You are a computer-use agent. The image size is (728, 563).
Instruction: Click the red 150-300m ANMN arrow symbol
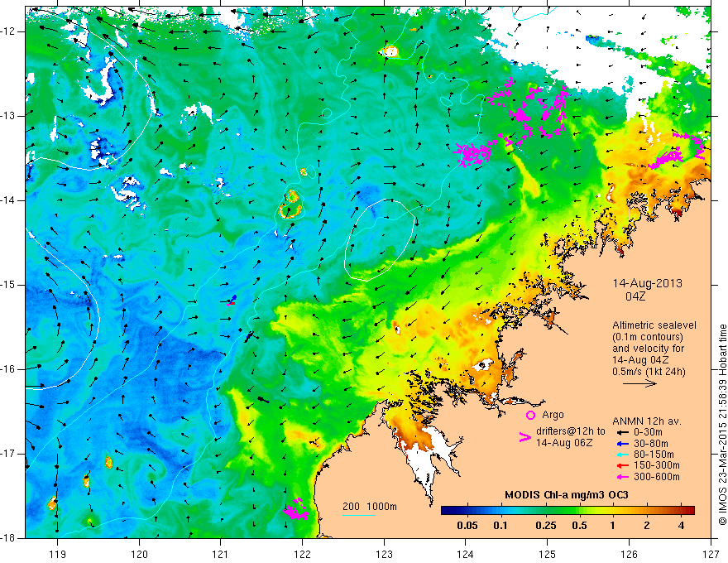622,465
